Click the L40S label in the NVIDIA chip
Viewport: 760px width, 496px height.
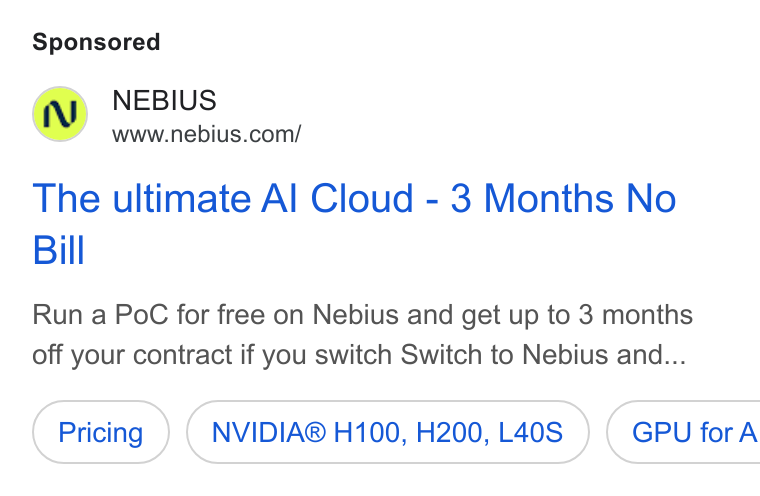pos(530,432)
